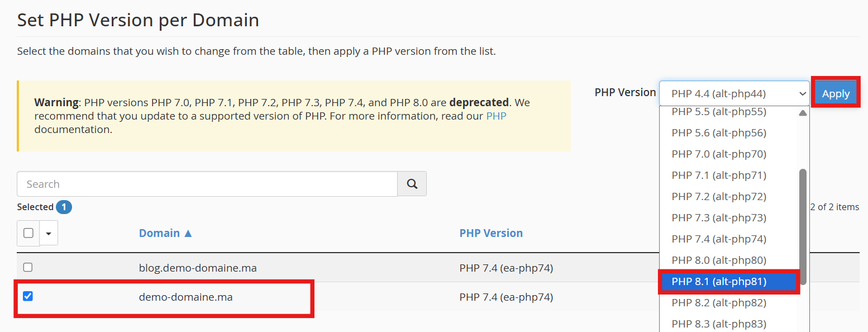The width and height of the screenshot is (868, 332).
Task: Open the PHP Version dropdown
Action: tap(734, 93)
